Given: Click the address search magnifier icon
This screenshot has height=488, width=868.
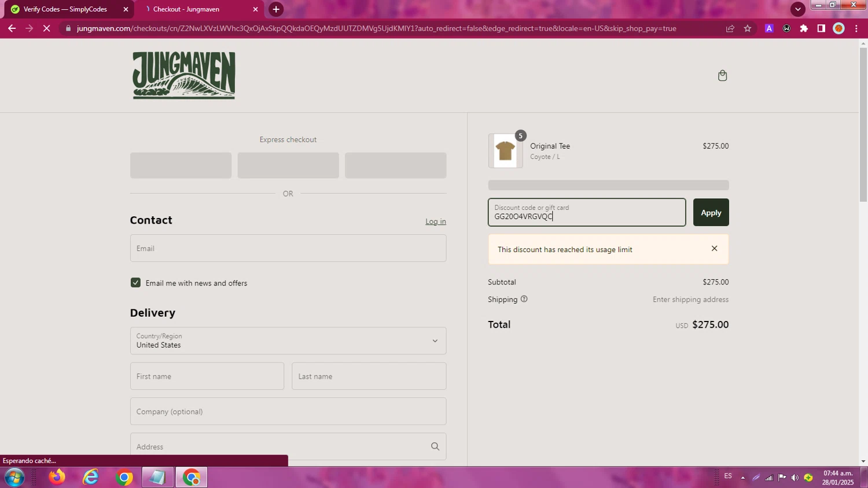Looking at the screenshot, I should 435,446.
